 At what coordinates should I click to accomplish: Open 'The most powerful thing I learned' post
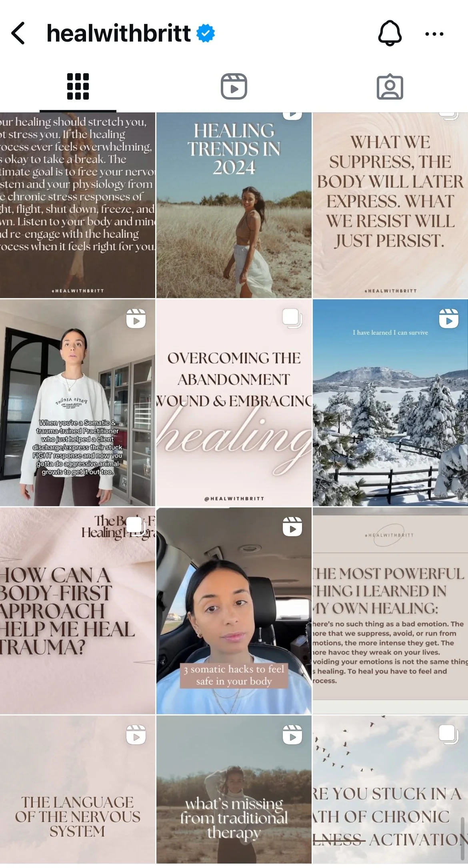click(x=390, y=611)
